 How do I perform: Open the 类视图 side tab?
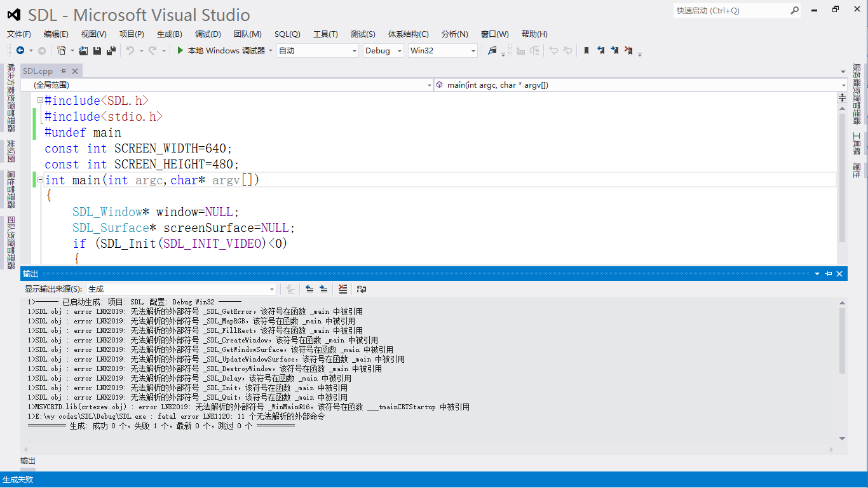[x=10, y=151]
